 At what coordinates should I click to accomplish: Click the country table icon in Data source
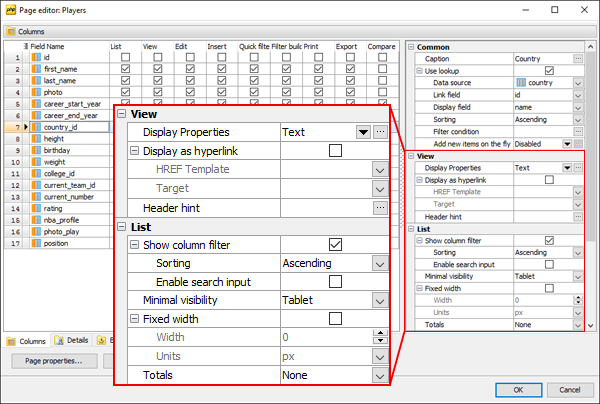click(x=520, y=83)
